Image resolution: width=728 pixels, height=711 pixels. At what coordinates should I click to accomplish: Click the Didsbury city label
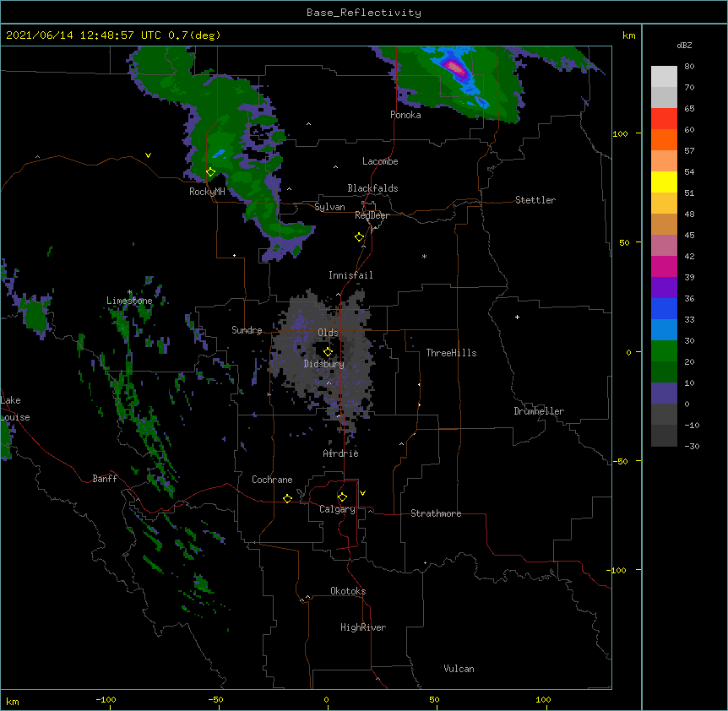pyautogui.click(x=324, y=364)
